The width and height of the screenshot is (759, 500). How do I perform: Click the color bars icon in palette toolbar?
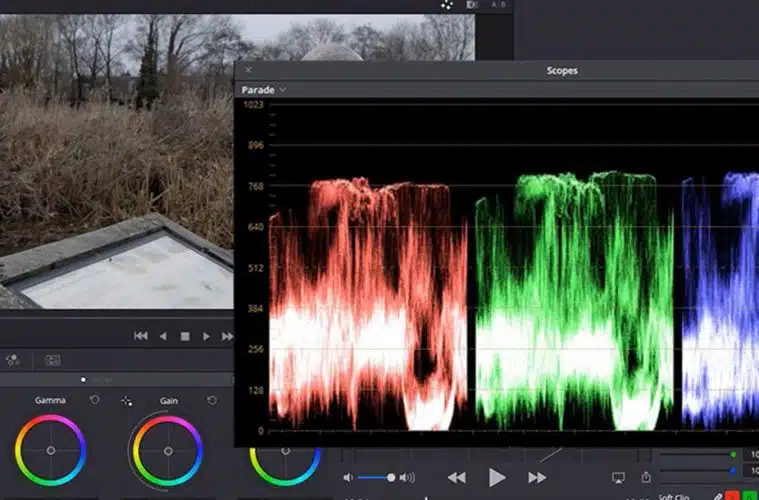(53, 360)
